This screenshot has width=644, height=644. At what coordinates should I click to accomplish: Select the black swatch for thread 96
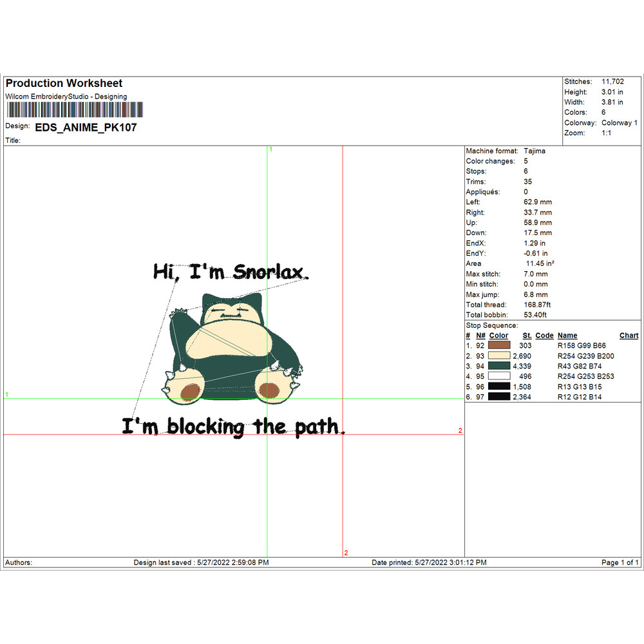pos(499,387)
